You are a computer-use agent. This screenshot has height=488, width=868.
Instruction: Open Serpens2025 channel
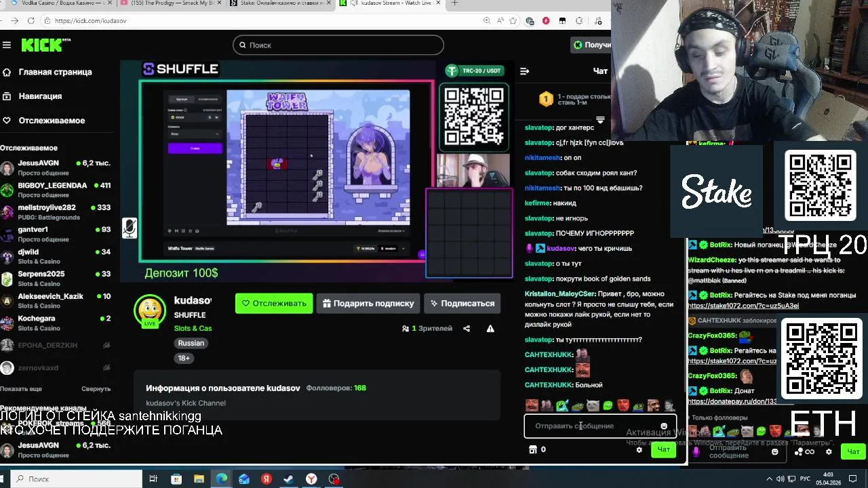coord(56,279)
